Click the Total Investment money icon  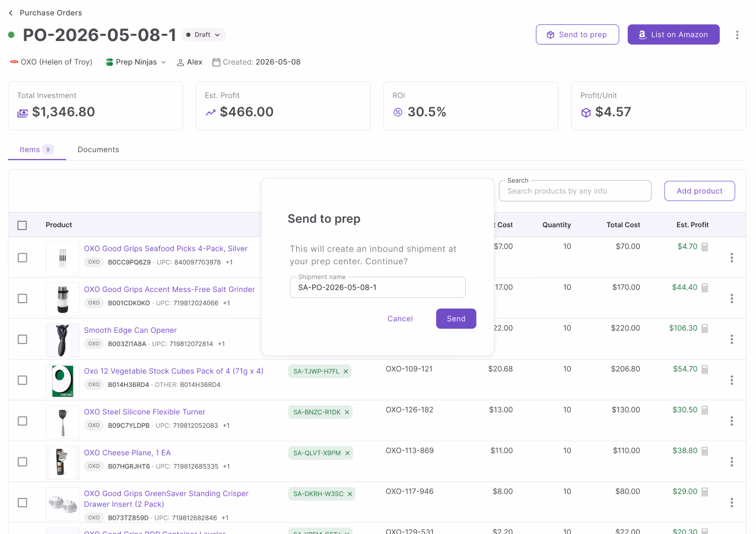click(x=23, y=113)
